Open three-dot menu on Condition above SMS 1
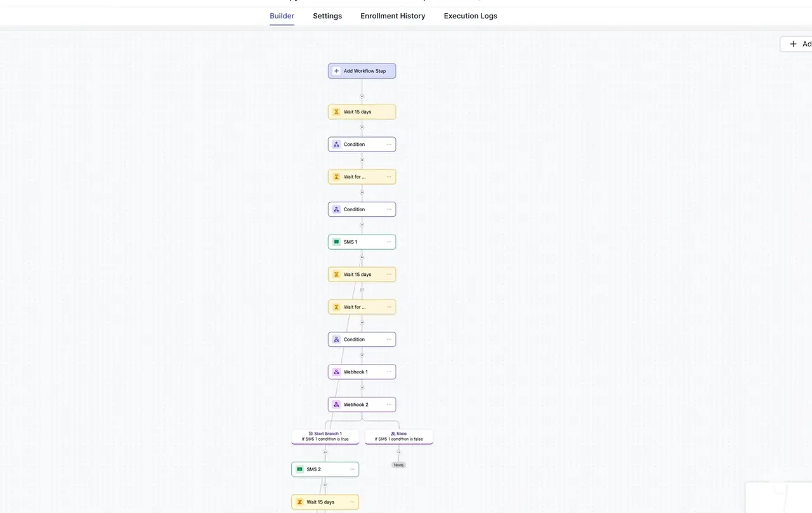This screenshot has width=812, height=513. tap(389, 209)
